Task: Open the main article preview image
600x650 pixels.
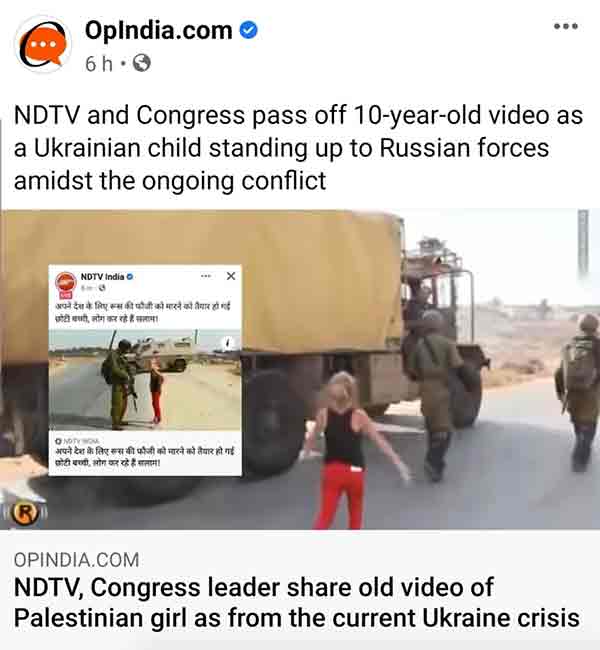Action: 300,369
